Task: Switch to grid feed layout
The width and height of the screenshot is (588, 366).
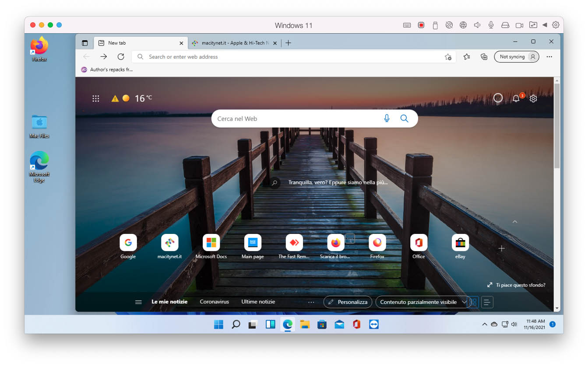Action: click(x=473, y=302)
